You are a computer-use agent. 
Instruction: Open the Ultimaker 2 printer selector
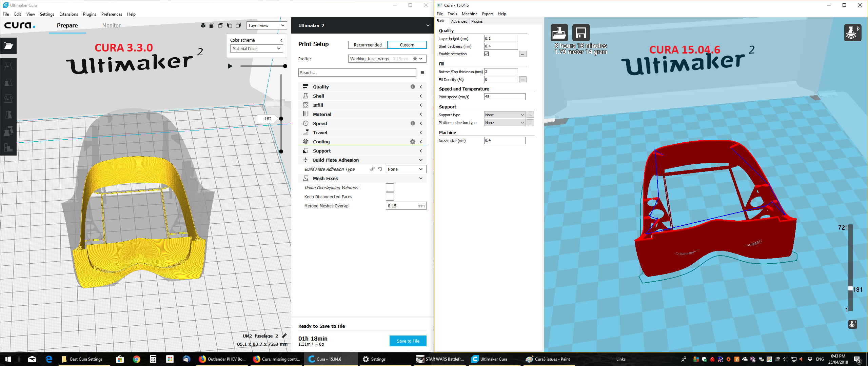click(x=362, y=25)
